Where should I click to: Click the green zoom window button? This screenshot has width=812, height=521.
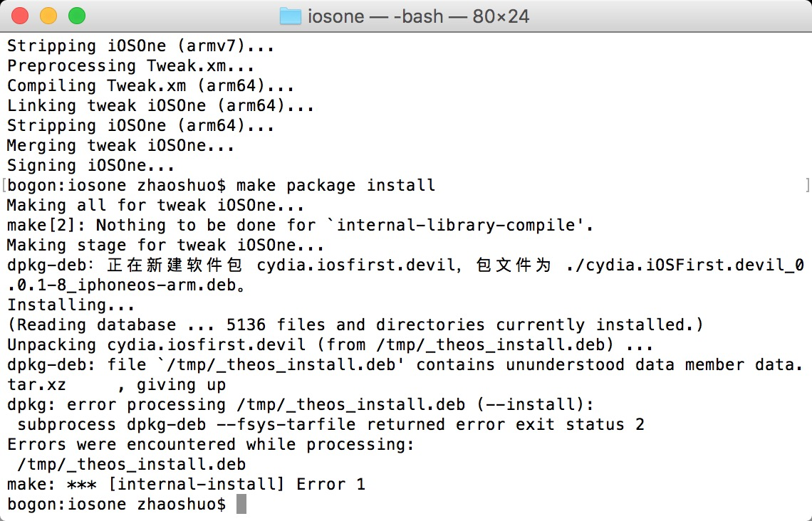[x=77, y=16]
